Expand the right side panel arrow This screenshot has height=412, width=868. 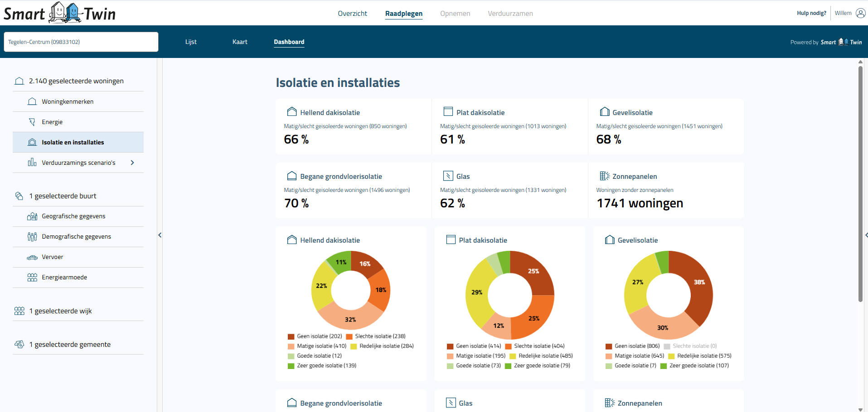[866, 235]
